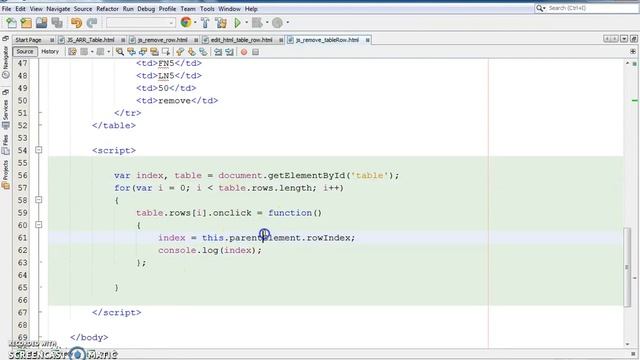Click Previous Bookmark icon in editor toolbar
The width and height of the screenshot is (640, 360).
180,52
